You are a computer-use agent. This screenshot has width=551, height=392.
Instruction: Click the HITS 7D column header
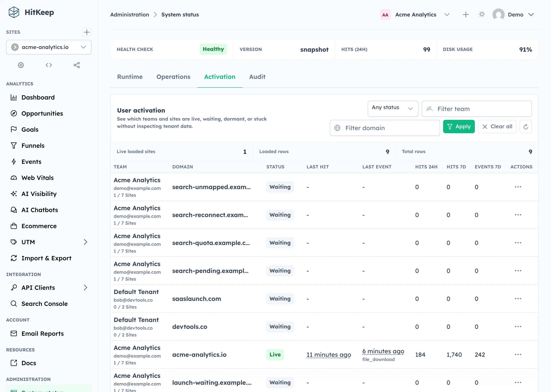click(456, 167)
